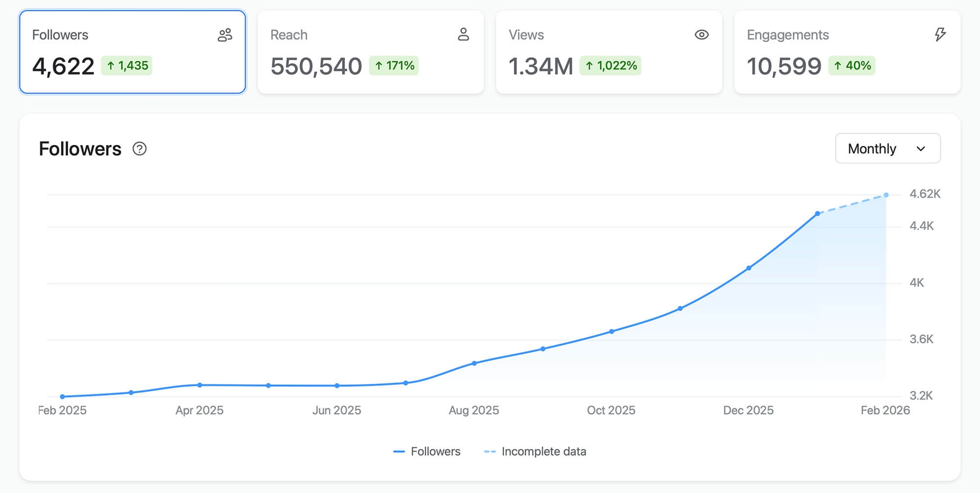Switch to the Engagements metric card

click(847, 52)
